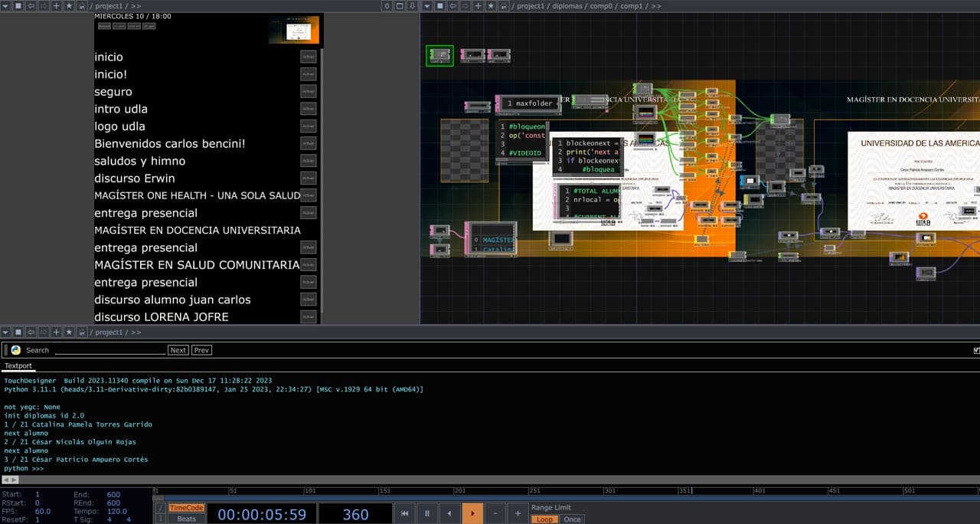Click forward arrow in top-left pane header

pos(43,5)
